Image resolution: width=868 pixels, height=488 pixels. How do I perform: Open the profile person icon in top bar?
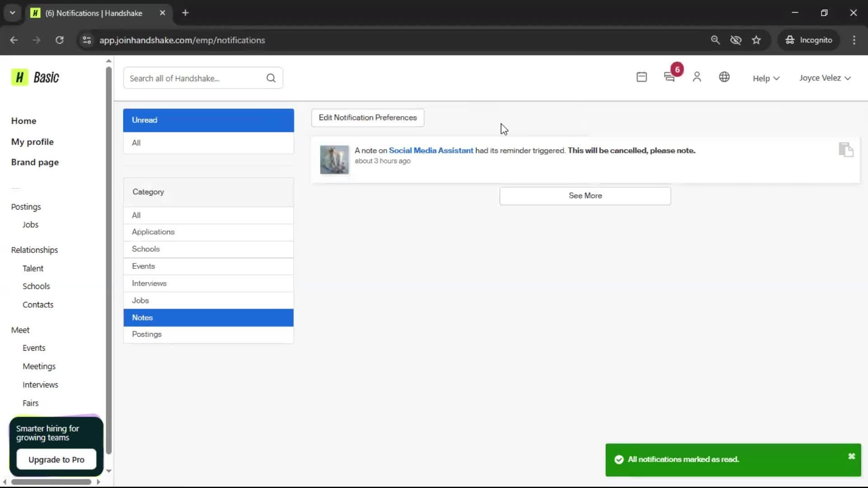(697, 77)
